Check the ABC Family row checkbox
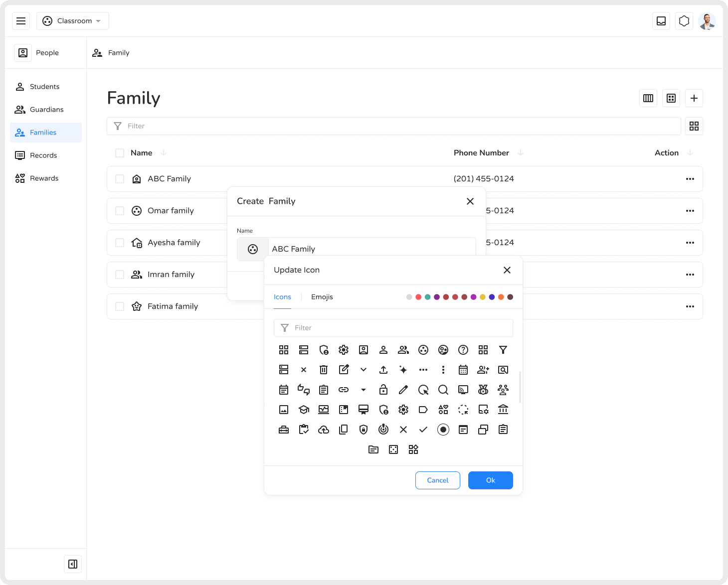The image size is (728, 585). click(120, 179)
